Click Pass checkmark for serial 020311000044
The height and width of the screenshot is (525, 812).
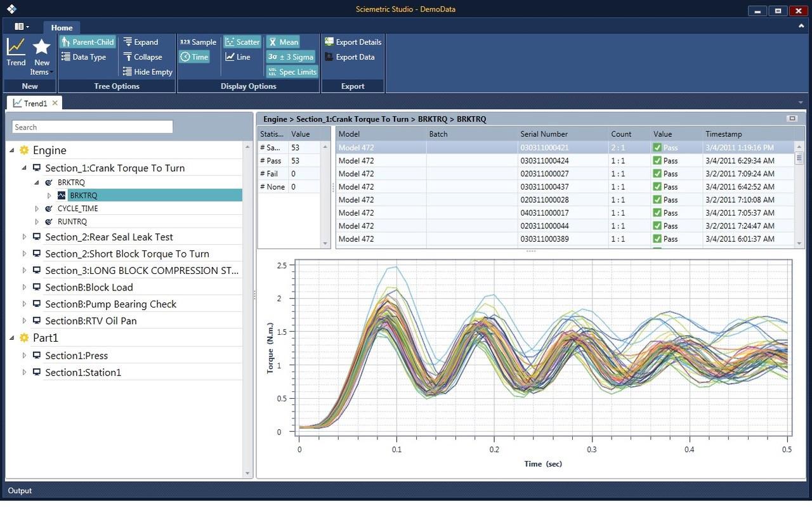pos(657,226)
